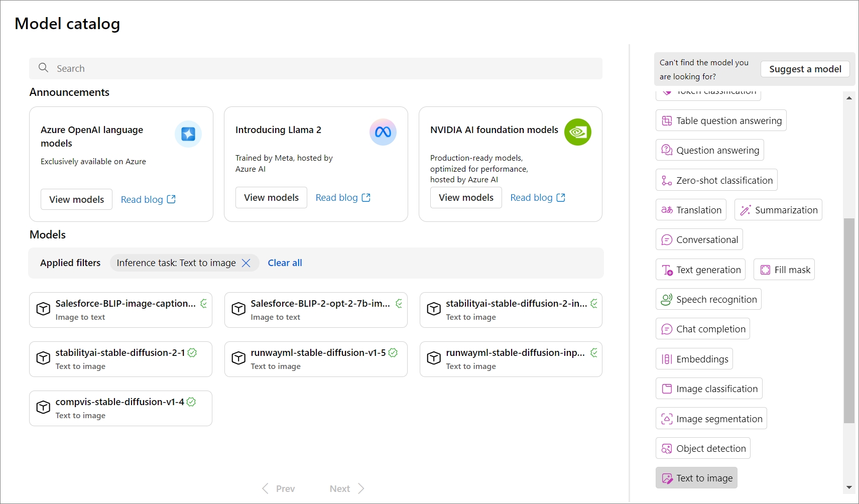Screen dimensions: 859x504
Task: Click verified badge on runwayml-stable-diffusion-v1-5
Action: pyautogui.click(x=393, y=353)
